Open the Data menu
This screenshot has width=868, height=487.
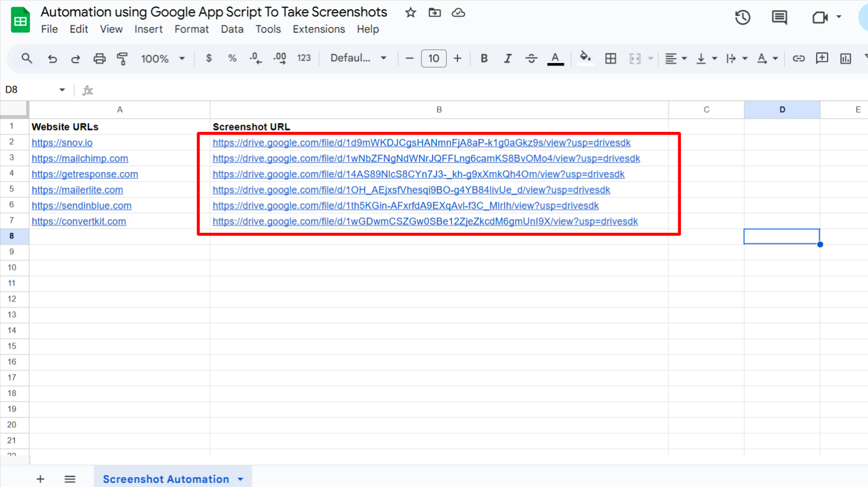pos(232,29)
